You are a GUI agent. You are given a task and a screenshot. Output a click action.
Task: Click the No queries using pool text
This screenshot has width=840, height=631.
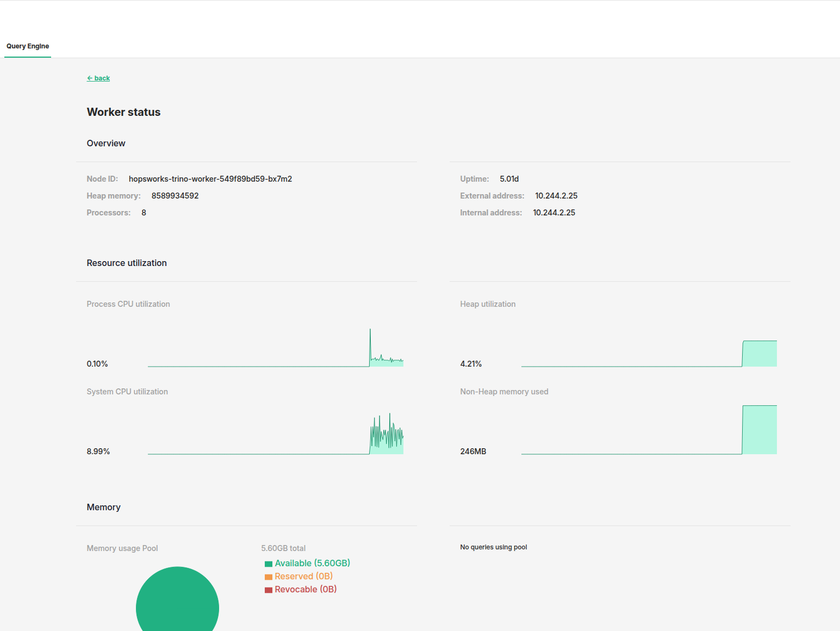[494, 547]
